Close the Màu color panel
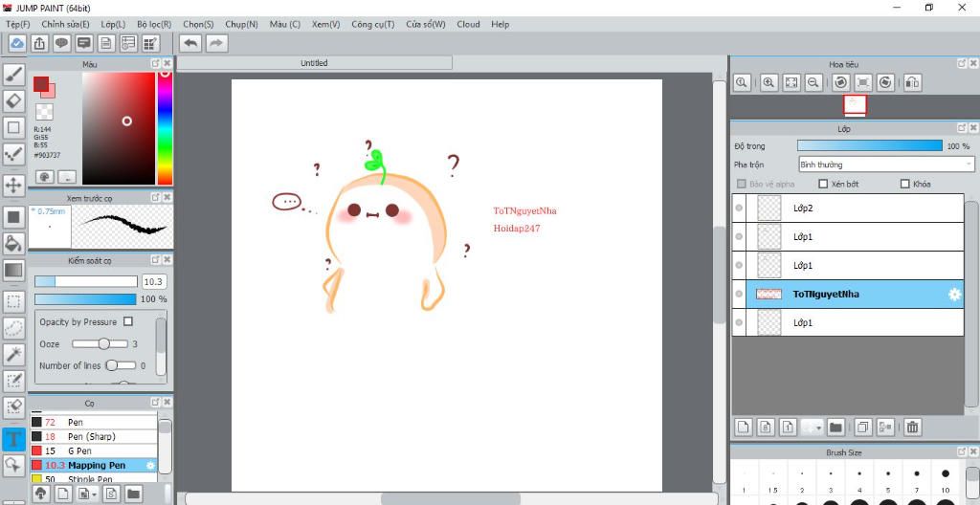This screenshot has height=505, width=980. click(167, 64)
